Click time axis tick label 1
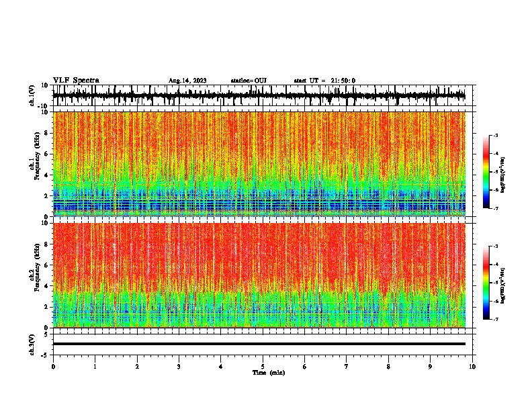Image resolution: width=532 pixels, height=411 pixels. (95, 367)
